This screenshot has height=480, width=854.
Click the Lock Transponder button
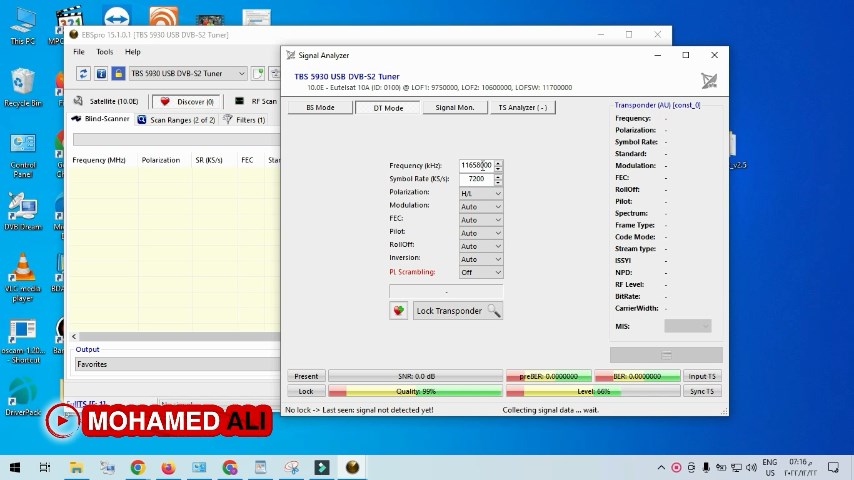[458, 311]
